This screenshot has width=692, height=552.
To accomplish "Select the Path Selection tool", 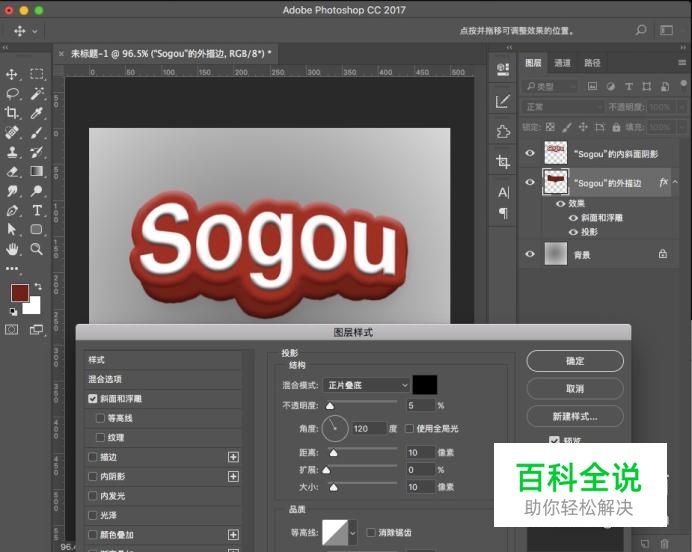I will 12,229.
